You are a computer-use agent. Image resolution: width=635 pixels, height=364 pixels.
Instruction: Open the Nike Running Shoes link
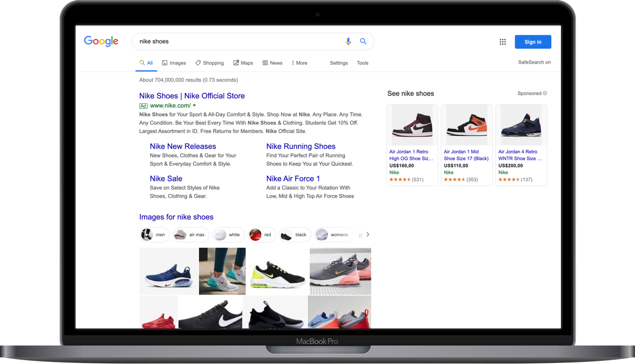click(301, 146)
